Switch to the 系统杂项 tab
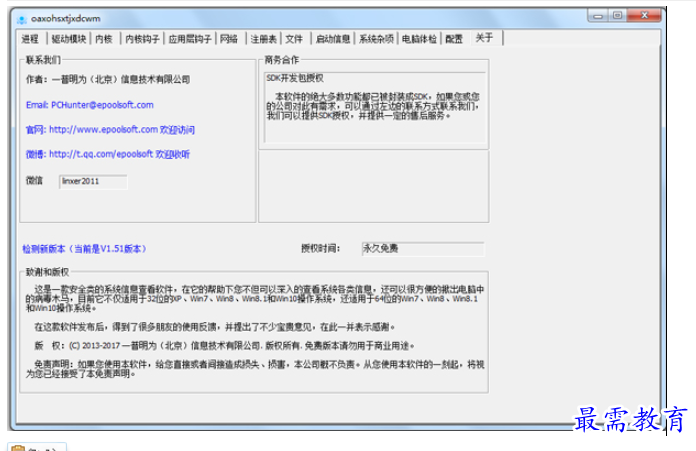This screenshot has width=696, height=451. point(377,39)
